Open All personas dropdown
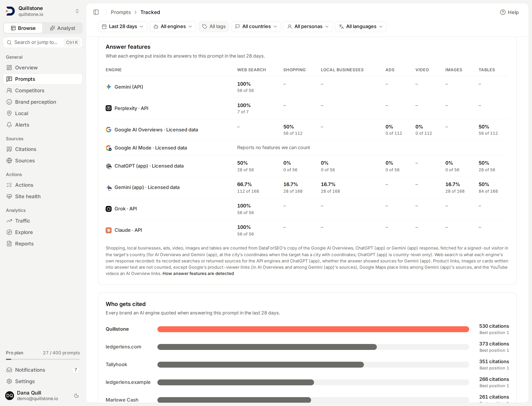This screenshot has width=532, height=406. click(308, 27)
